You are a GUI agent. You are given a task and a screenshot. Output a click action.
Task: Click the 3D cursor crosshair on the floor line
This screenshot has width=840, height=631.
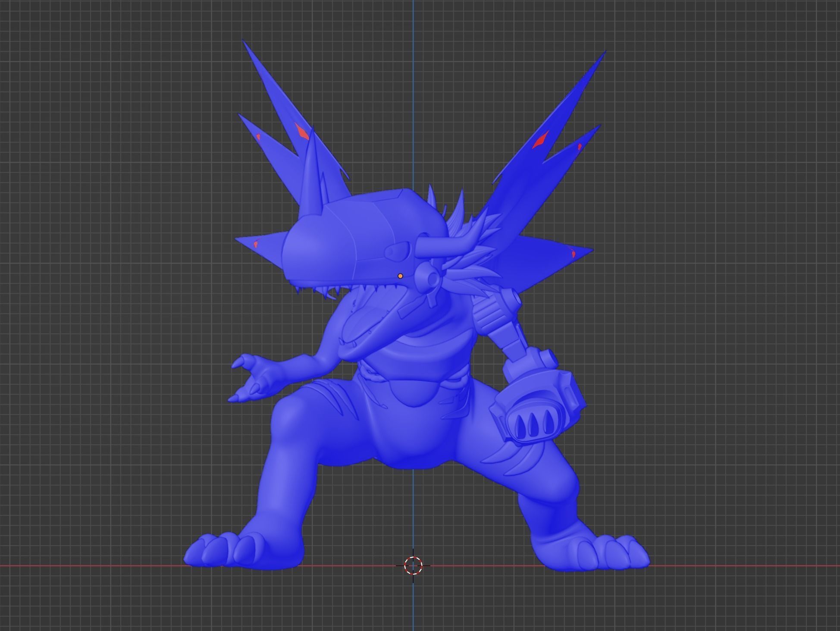[x=413, y=565]
